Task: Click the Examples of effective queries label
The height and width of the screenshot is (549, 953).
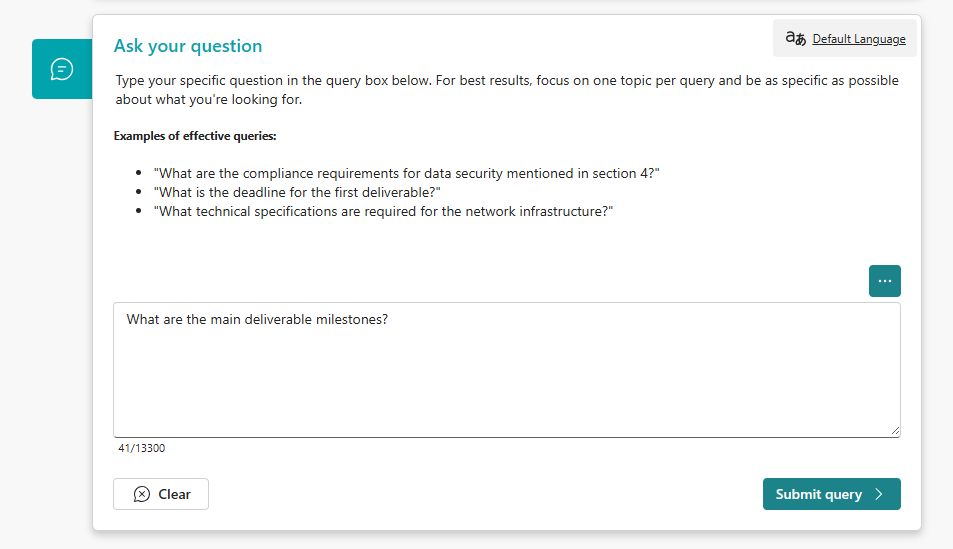Action: pos(194,136)
